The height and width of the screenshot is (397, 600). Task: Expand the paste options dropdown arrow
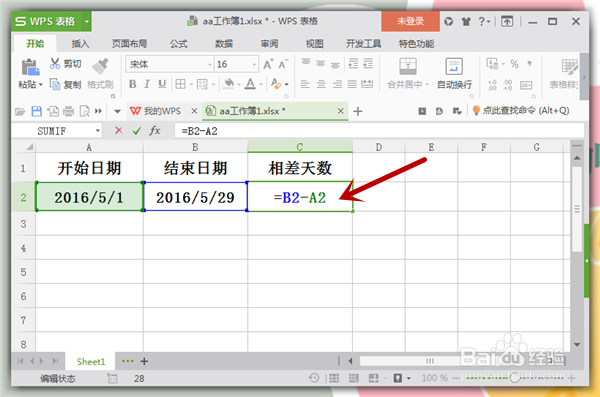41,85
